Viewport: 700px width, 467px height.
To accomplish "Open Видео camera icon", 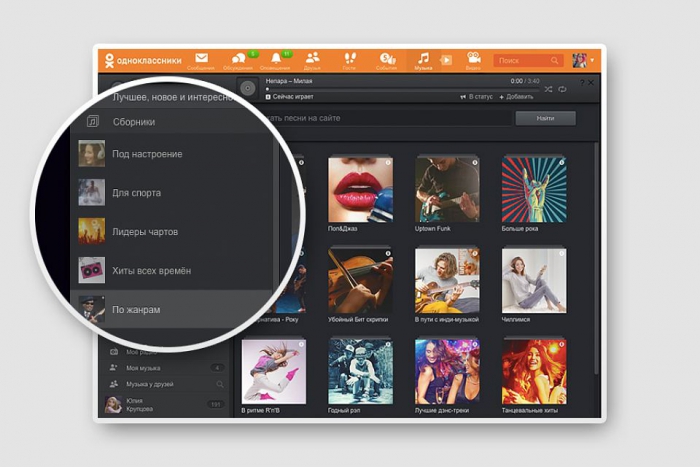I will [473, 58].
